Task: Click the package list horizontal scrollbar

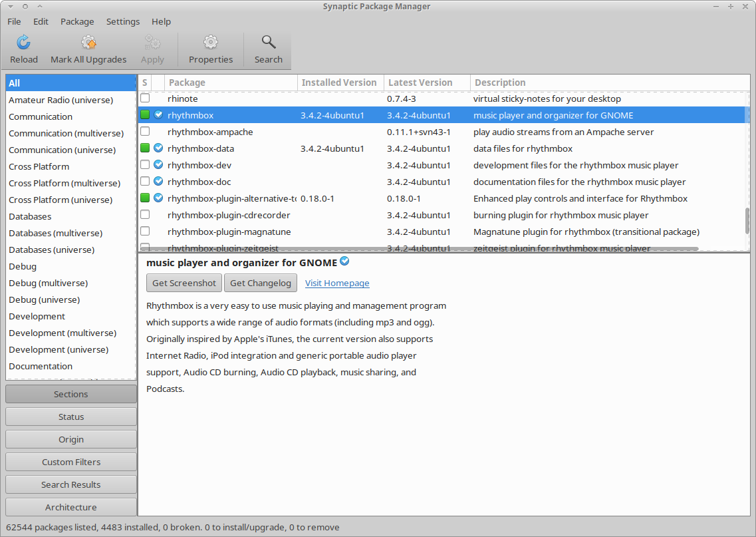Action: click(x=420, y=249)
